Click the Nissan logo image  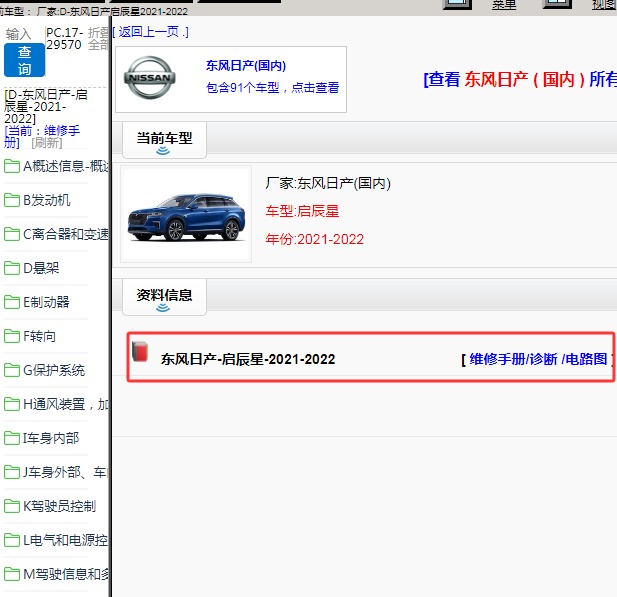coord(150,78)
